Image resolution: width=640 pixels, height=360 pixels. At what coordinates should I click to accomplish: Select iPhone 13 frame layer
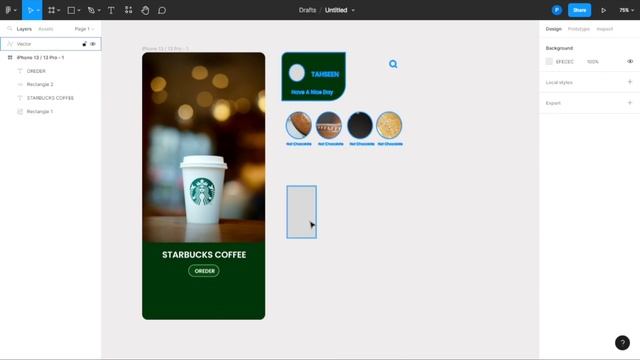pos(51,58)
